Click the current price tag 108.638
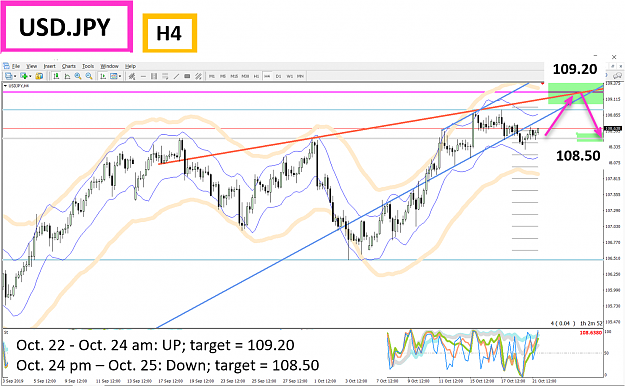The height and width of the screenshot is (386, 625). [613, 129]
